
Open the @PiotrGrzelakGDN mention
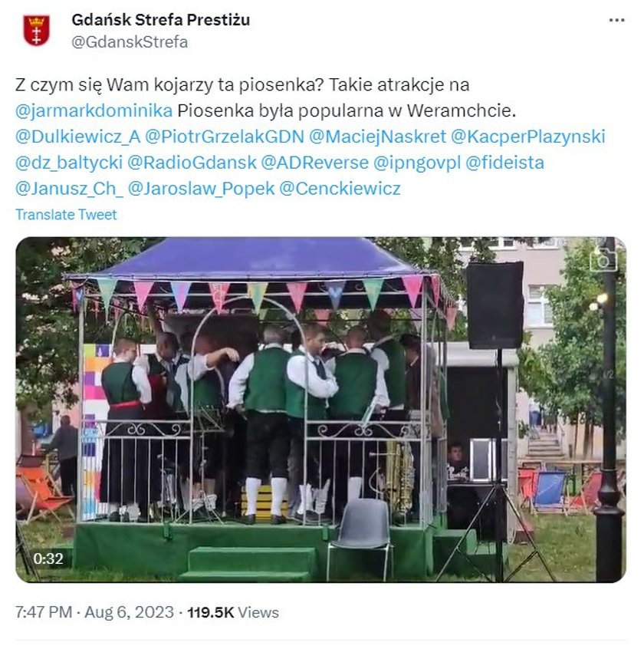(x=225, y=137)
